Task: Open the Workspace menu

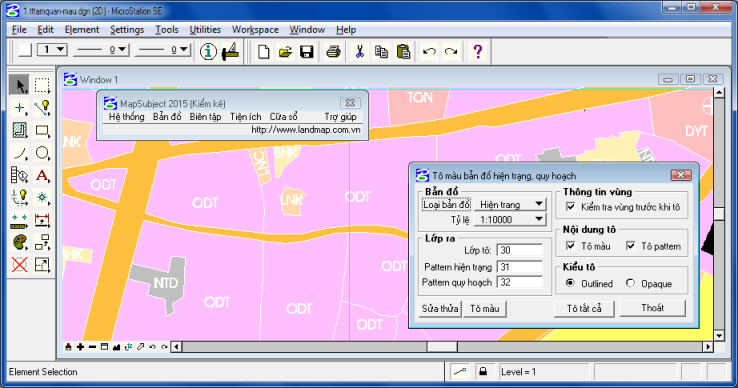Action: [x=255, y=30]
